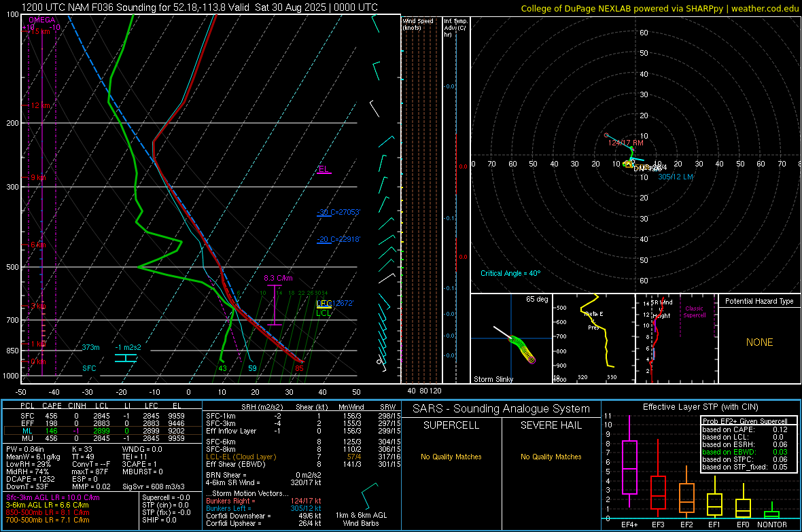
Task: Select the '15 km' height marker
Action: point(41,31)
